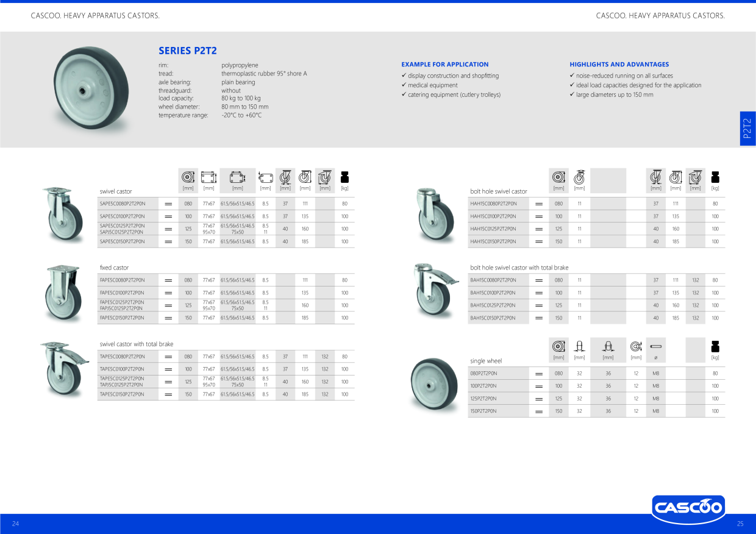The image size is (756, 534).
Task: Click 'medical equipment' application bullet
Action: click(433, 85)
